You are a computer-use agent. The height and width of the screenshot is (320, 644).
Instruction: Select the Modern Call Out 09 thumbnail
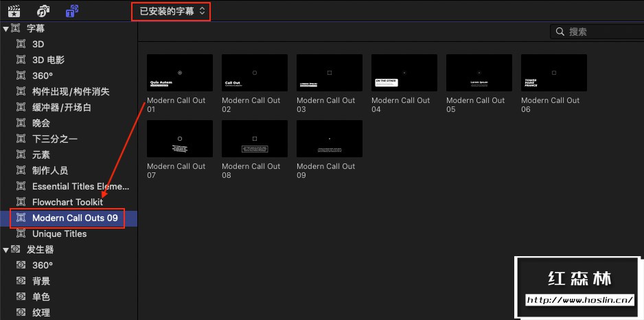pos(330,139)
